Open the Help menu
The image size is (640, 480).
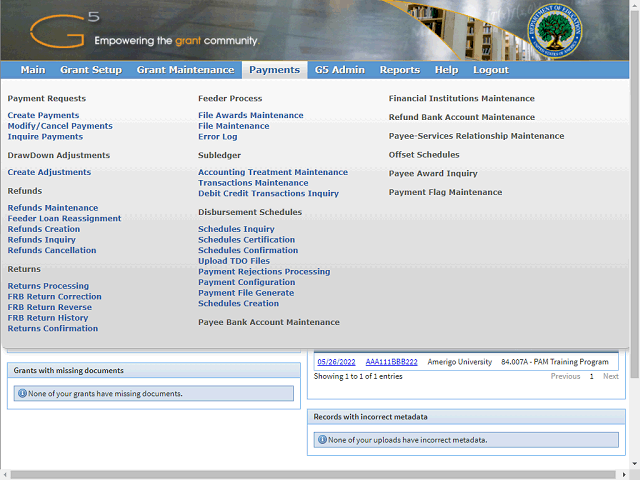pos(446,70)
